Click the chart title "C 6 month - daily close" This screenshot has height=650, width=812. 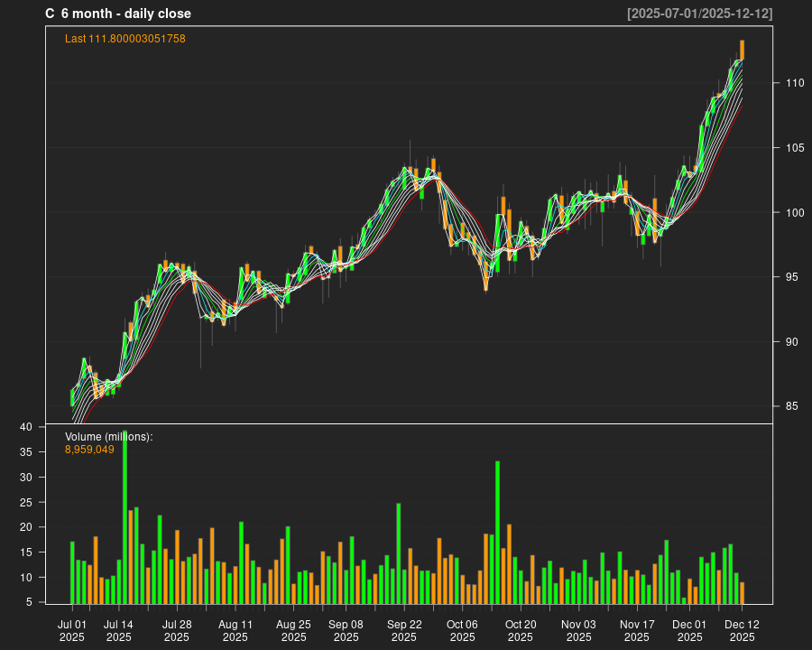[118, 14]
